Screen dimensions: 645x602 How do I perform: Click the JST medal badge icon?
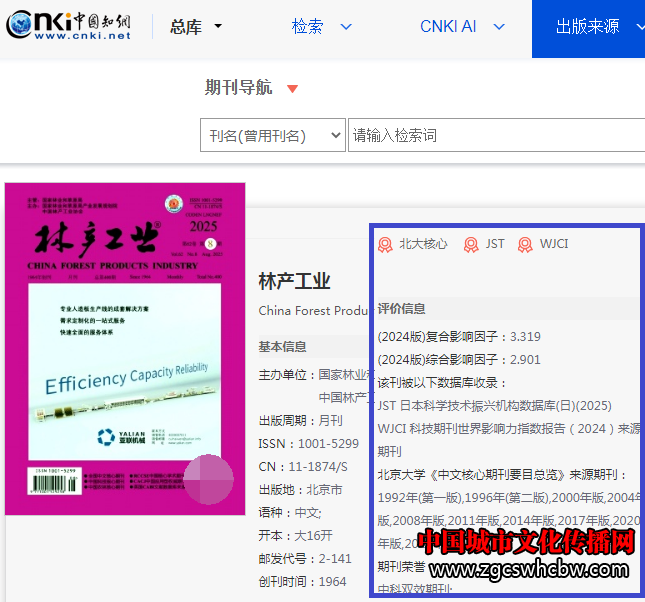click(471, 244)
